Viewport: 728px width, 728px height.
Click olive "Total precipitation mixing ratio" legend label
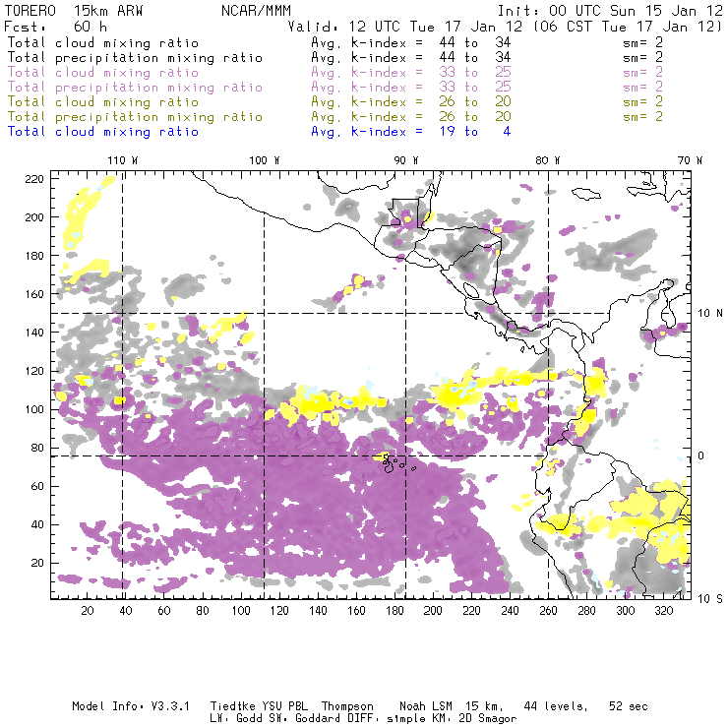point(135,116)
